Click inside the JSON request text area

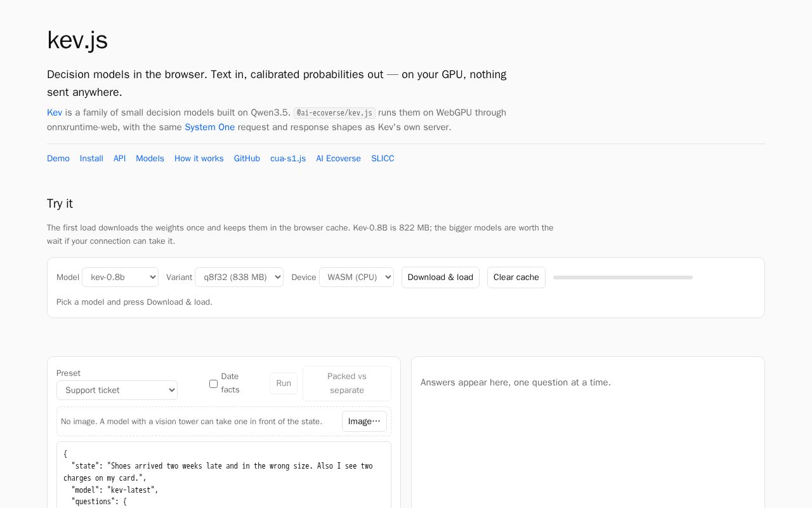tap(224, 475)
